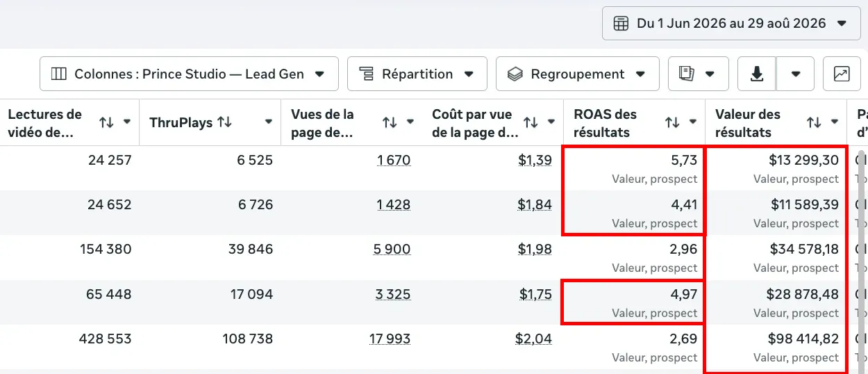Sort by Vues de la page column arrows
This screenshot has width=868, height=374.
pos(390,122)
